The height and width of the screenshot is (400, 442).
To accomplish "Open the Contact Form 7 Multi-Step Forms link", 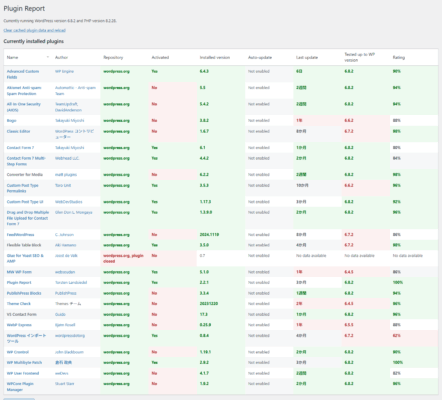I will click(x=26, y=161).
